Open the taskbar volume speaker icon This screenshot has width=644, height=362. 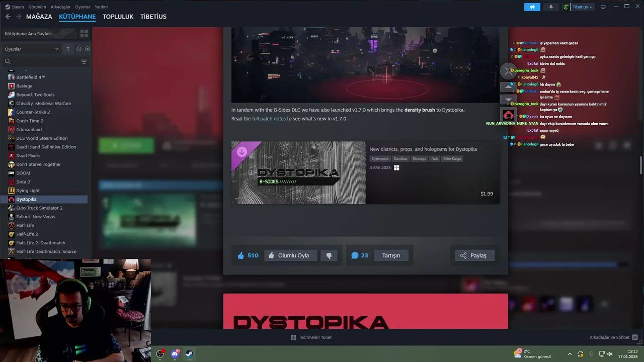pos(610,354)
